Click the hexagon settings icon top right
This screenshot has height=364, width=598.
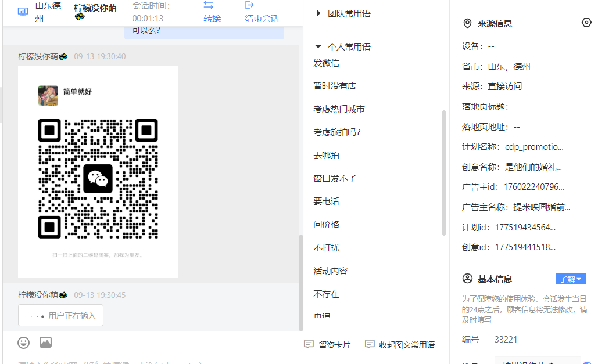click(x=586, y=23)
